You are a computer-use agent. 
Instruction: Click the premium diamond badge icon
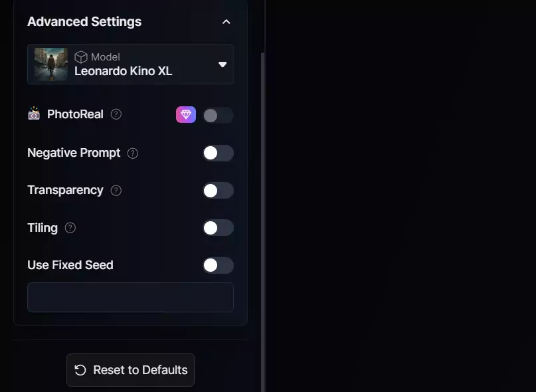(186, 114)
